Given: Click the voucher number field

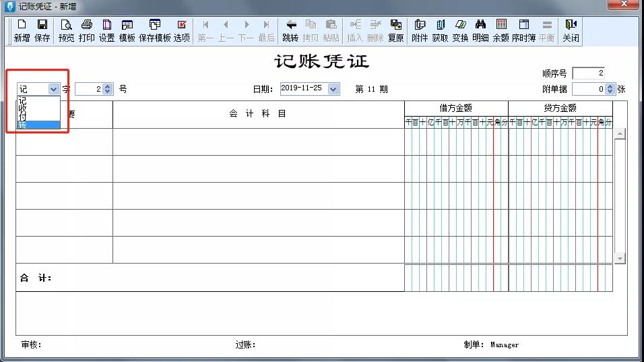Looking at the screenshot, I should click(x=89, y=89).
